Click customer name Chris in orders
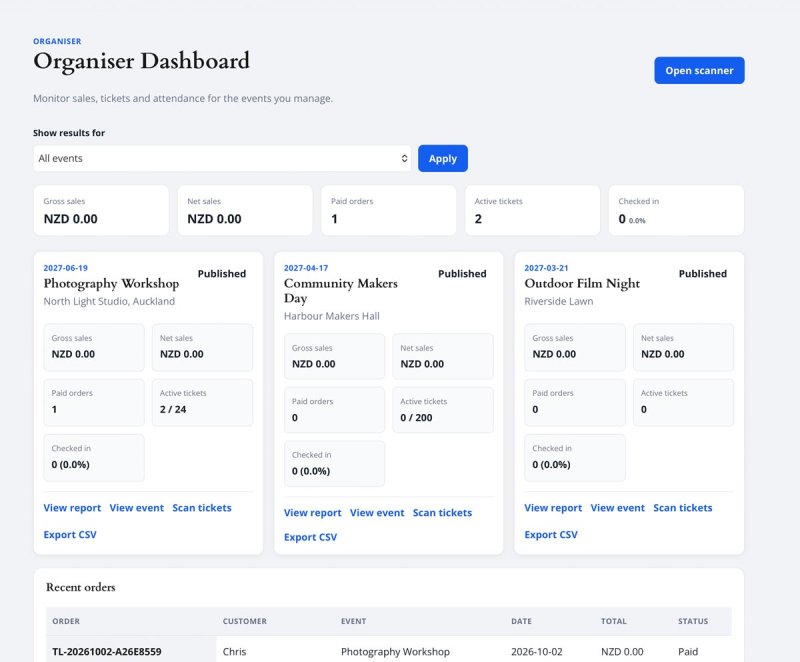 (234, 652)
